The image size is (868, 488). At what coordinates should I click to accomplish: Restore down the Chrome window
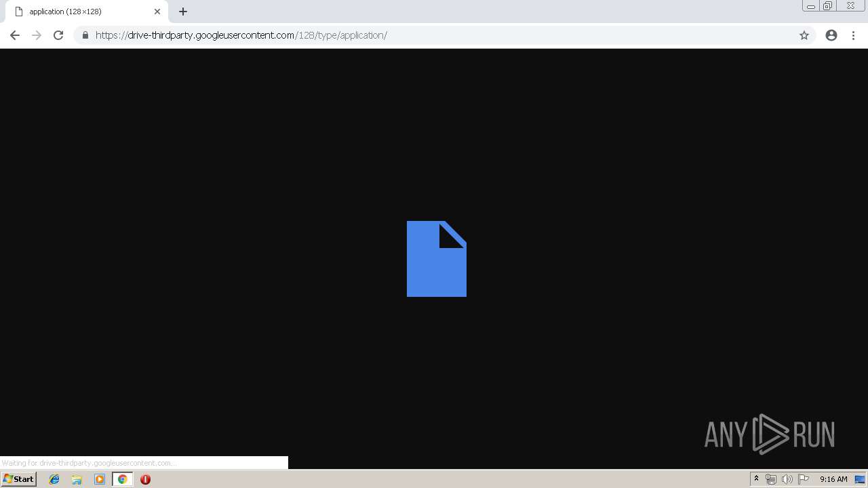coord(827,6)
